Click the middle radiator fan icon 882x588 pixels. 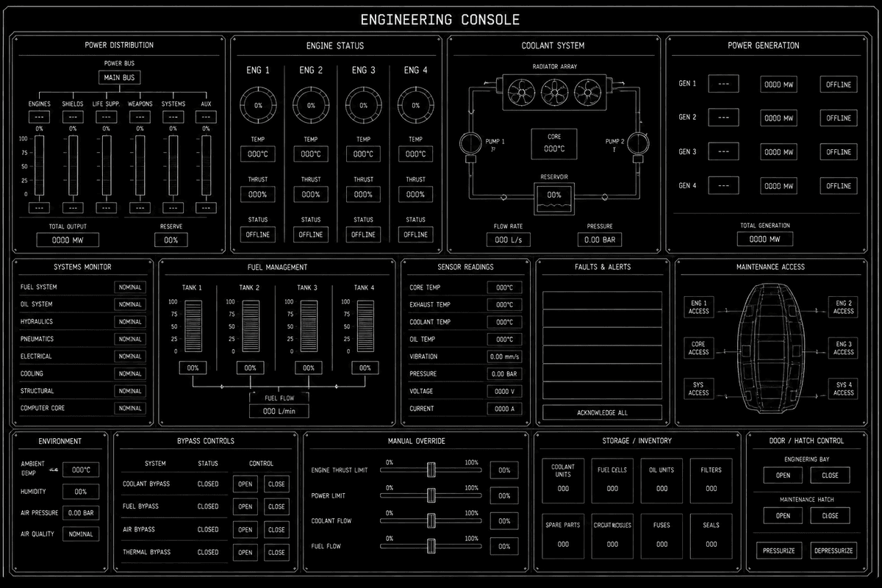click(555, 92)
